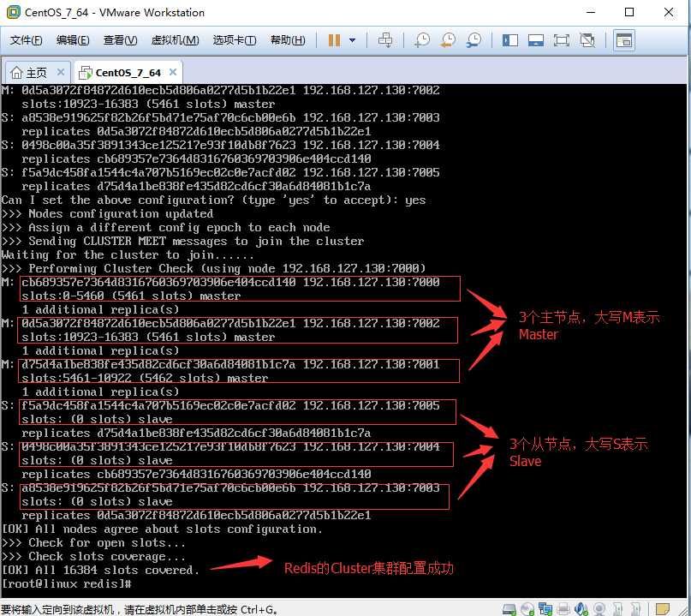Close the VMware Workstation window
Screen dimensions: 691x616
(669, 12)
